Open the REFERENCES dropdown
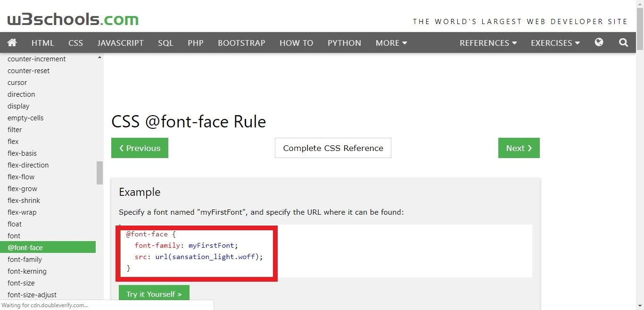The height and width of the screenshot is (310, 644). coord(488,43)
